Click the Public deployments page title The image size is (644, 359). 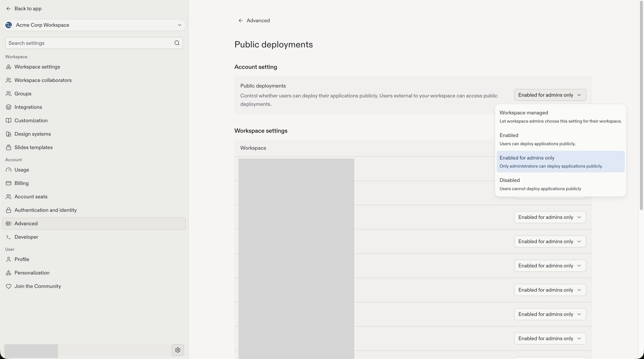coord(274,45)
